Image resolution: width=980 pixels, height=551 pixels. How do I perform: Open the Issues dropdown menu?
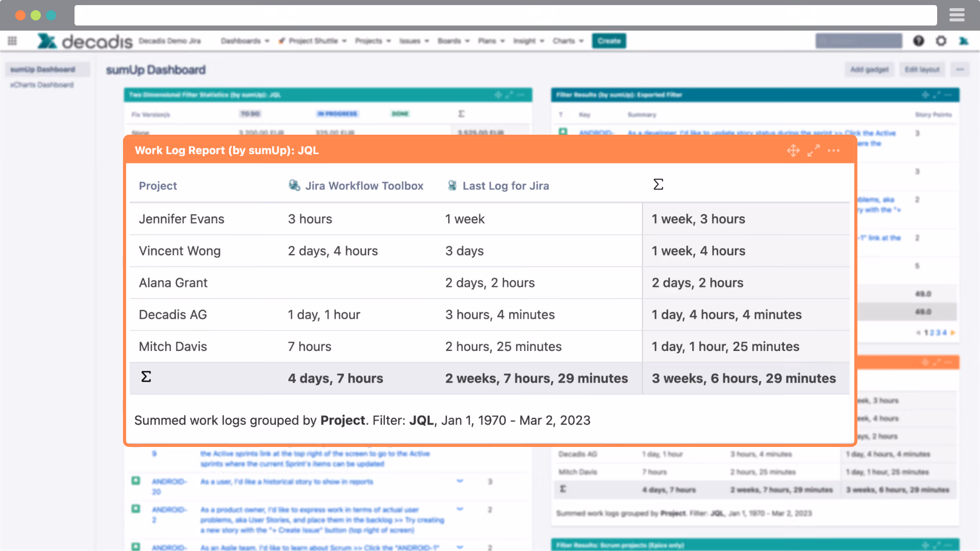[x=414, y=41]
